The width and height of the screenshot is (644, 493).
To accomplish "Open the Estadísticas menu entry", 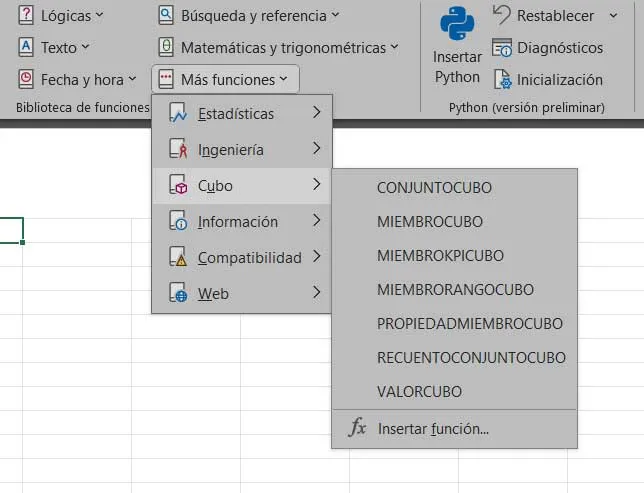I will point(242,113).
